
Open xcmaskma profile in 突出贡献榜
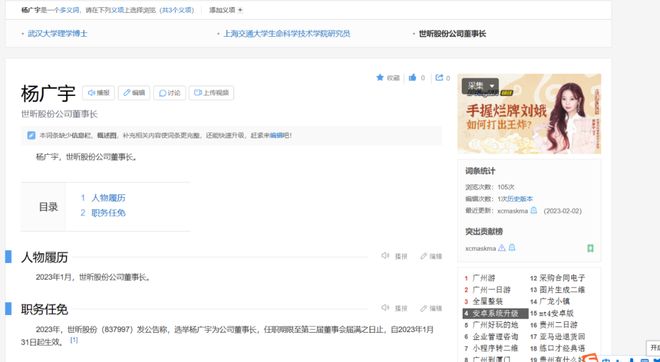(481, 248)
